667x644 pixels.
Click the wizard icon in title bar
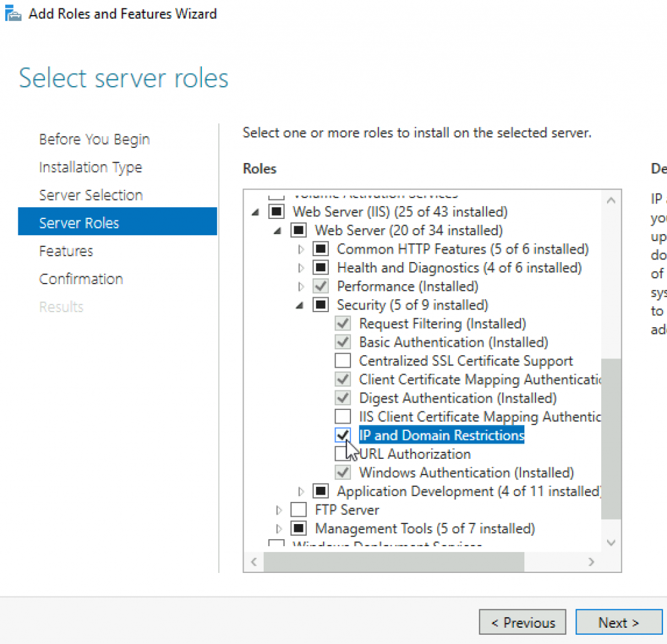[13, 13]
